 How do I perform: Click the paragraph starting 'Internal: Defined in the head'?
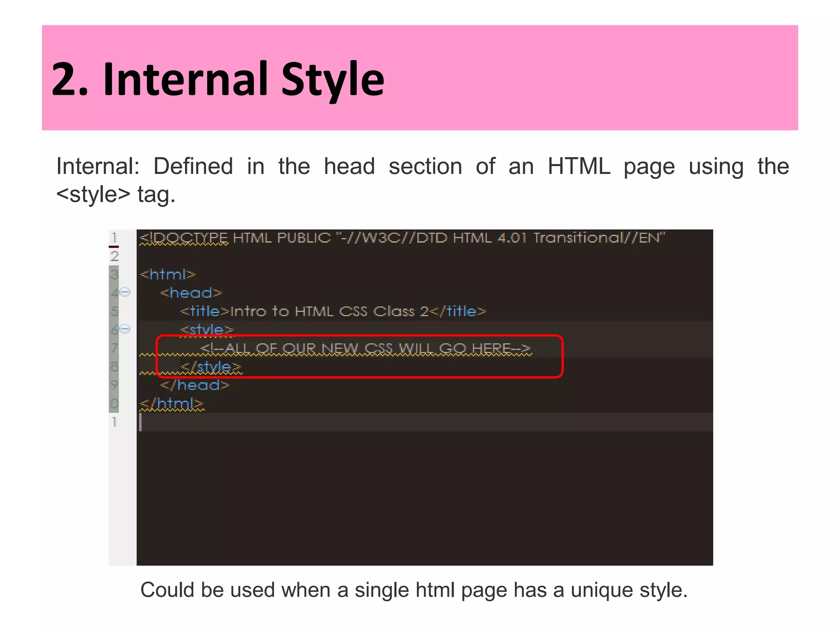[x=422, y=180]
